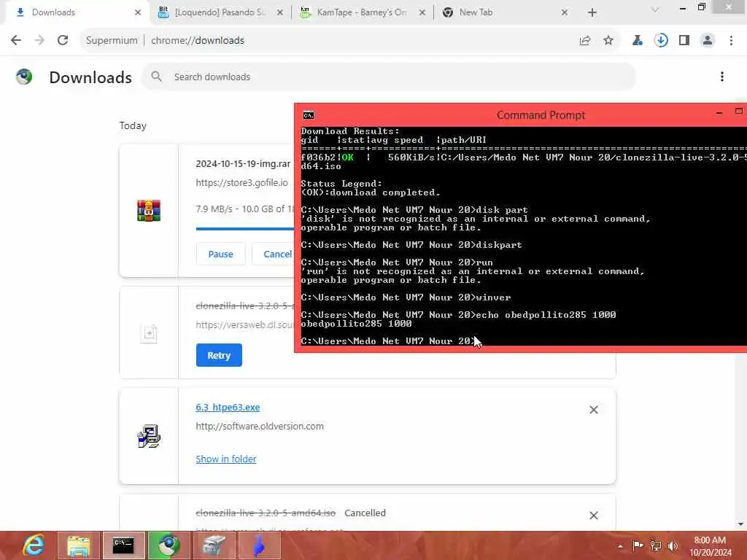Click the search magnifier icon
This screenshot has height=560, width=747.
[156, 76]
